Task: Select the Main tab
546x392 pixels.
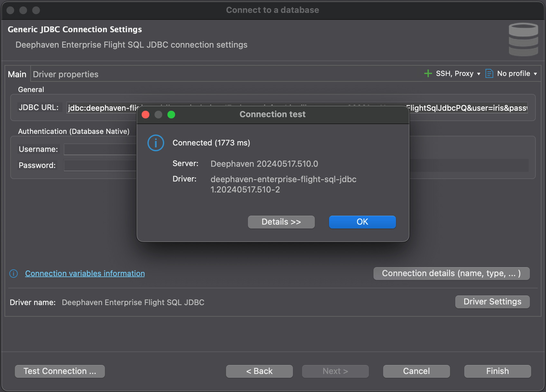Action: tap(17, 74)
